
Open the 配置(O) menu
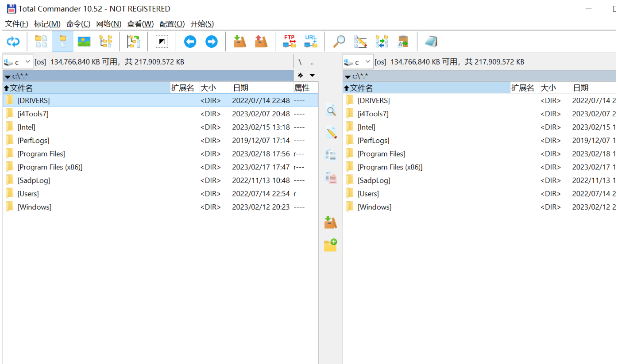[x=172, y=24]
